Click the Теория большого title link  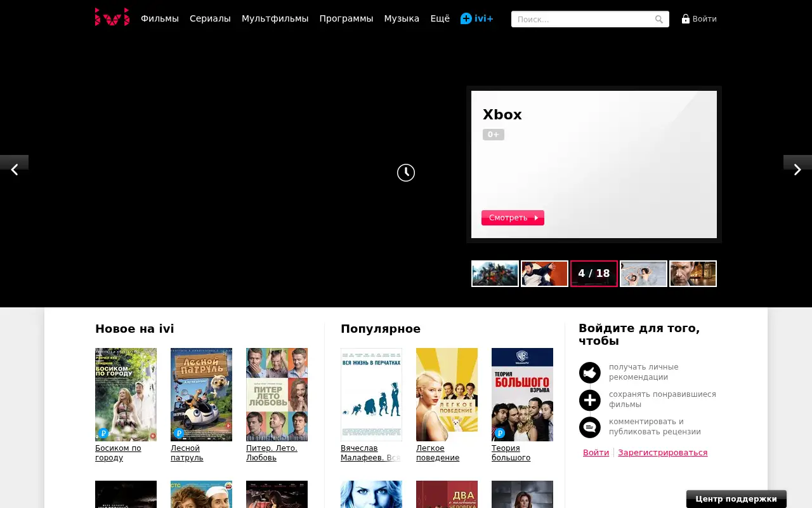(511, 453)
